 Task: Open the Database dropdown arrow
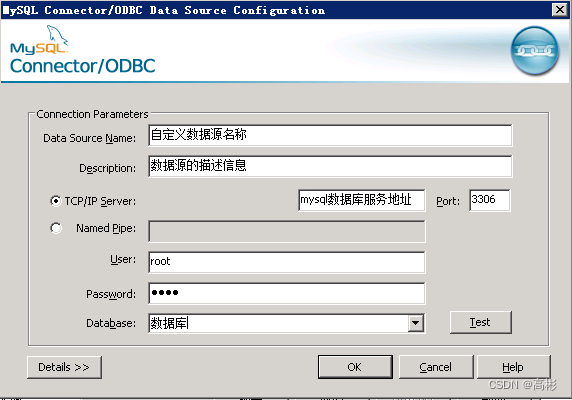[415, 323]
